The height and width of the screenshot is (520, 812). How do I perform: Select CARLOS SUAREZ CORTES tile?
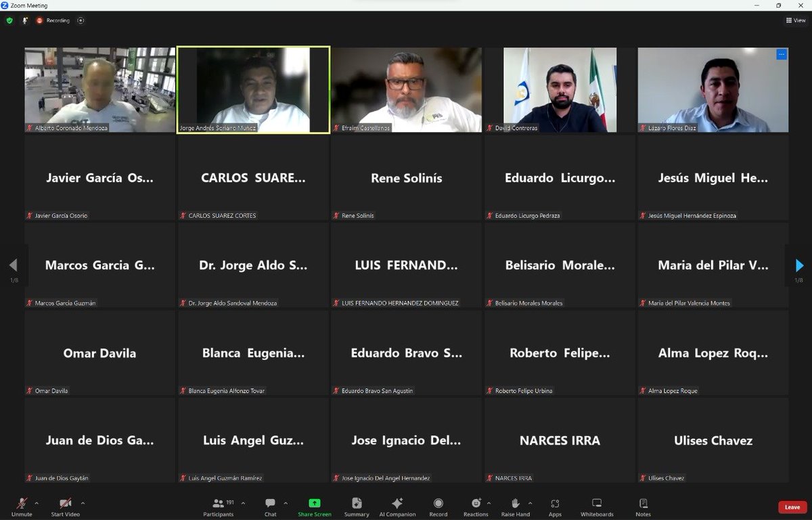click(x=253, y=177)
